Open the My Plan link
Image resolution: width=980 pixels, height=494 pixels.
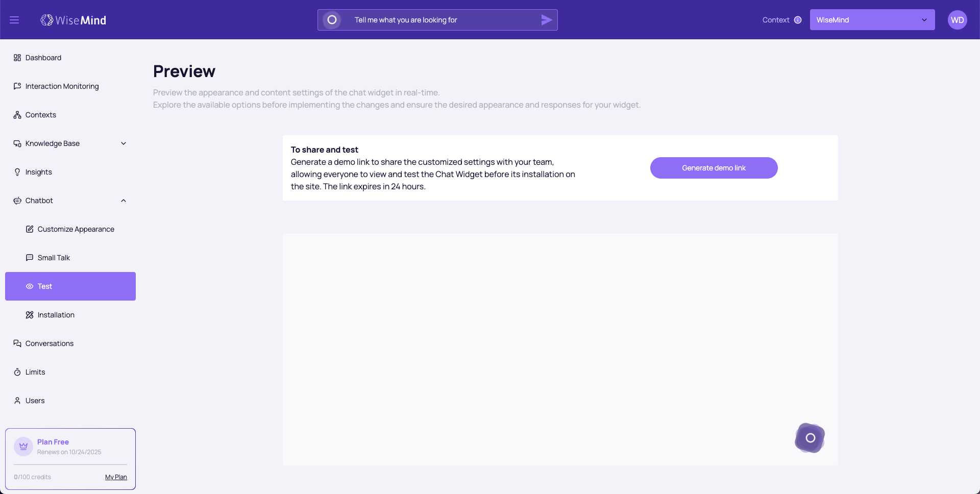tap(116, 477)
